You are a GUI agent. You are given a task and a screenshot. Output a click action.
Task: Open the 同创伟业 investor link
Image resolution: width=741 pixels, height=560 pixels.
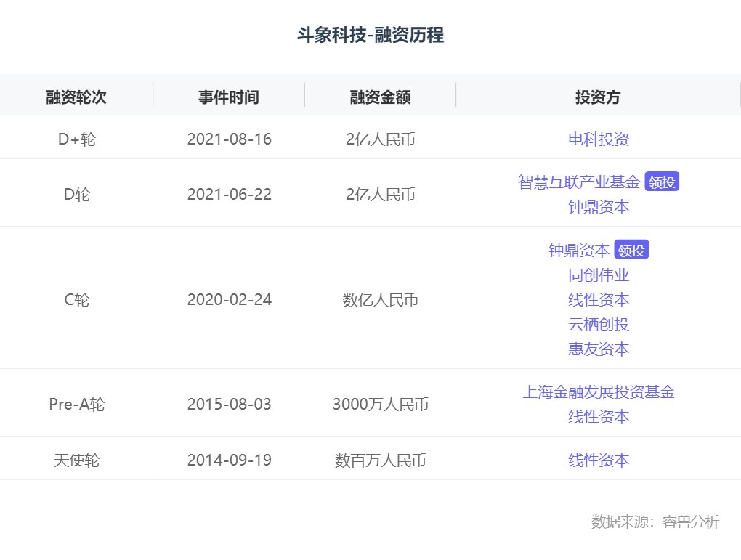click(x=599, y=275)
